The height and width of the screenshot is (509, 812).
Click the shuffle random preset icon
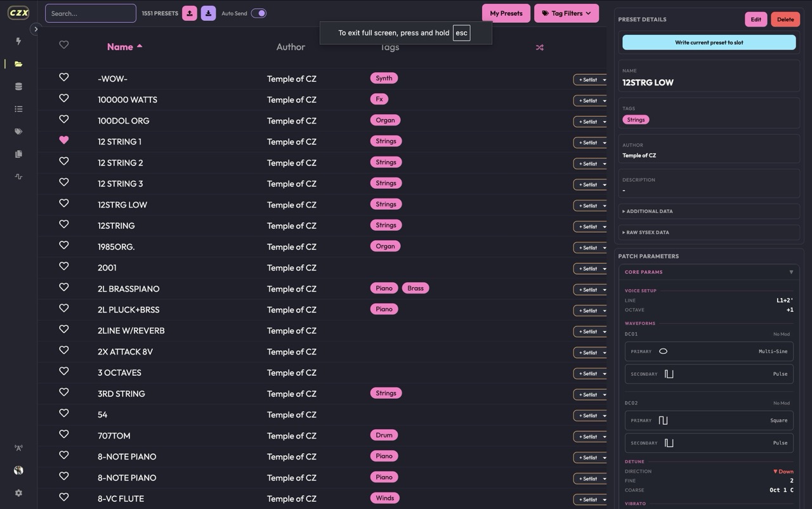pos(539,48)
